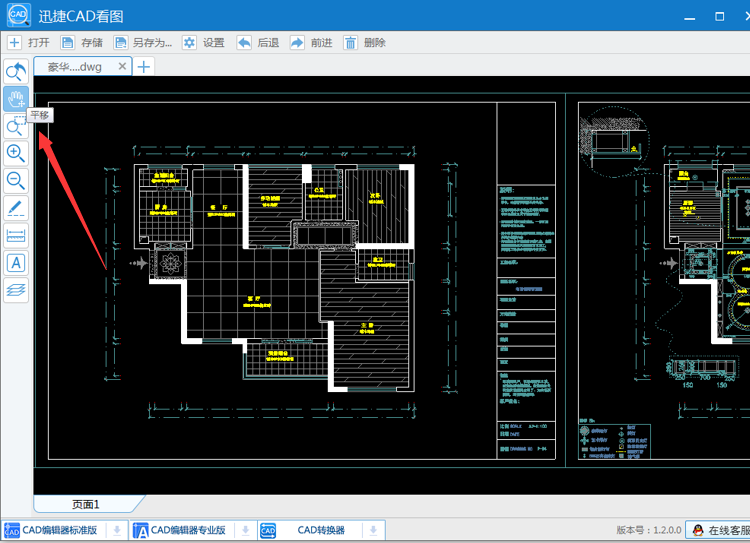Maximize the 迅捷CAD看图 window
750x543 pixels.
pos(719,17)
